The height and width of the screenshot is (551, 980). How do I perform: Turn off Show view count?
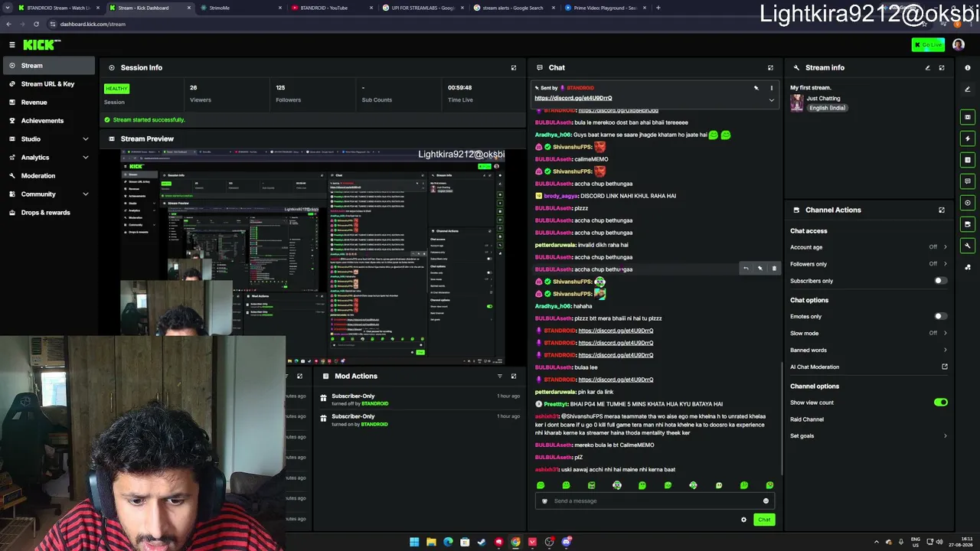pos(940,403)
